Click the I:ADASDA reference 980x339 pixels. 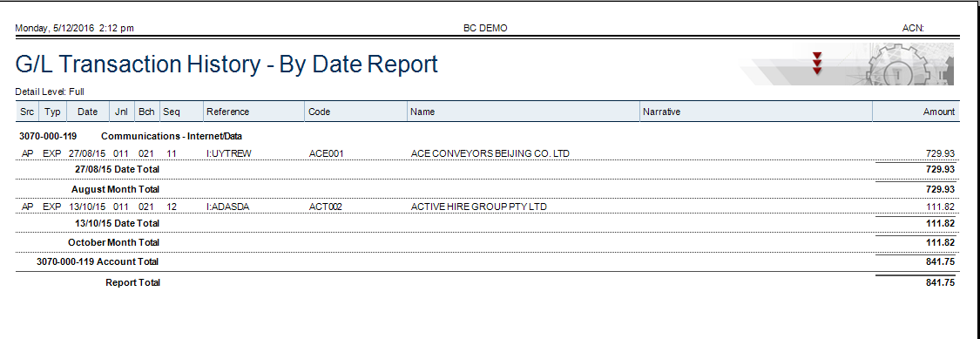coord(229,207)
